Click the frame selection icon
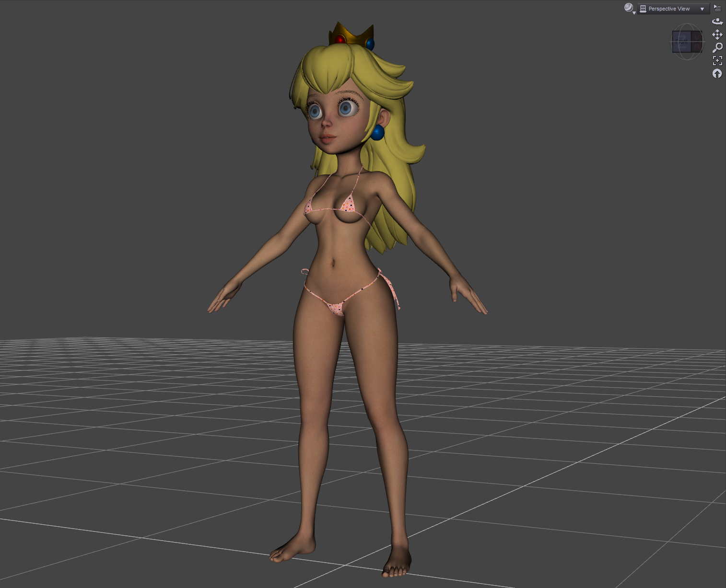 coord(717,60)
